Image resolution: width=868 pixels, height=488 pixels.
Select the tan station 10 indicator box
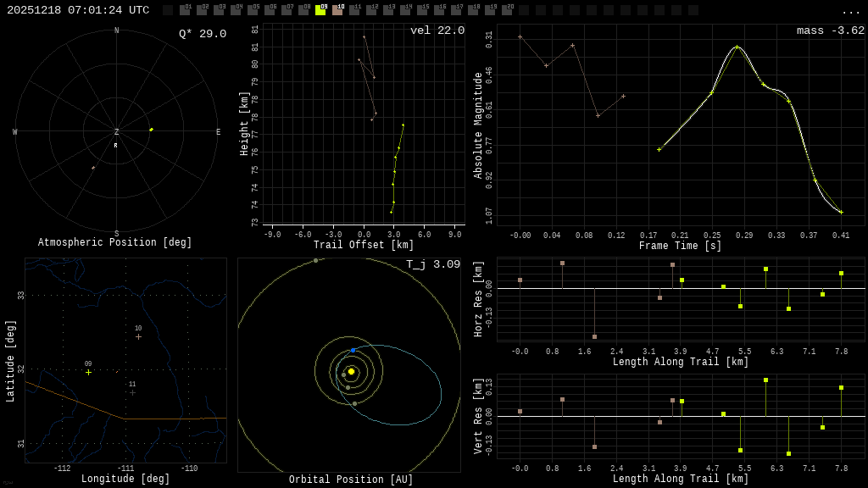[337, 10]
